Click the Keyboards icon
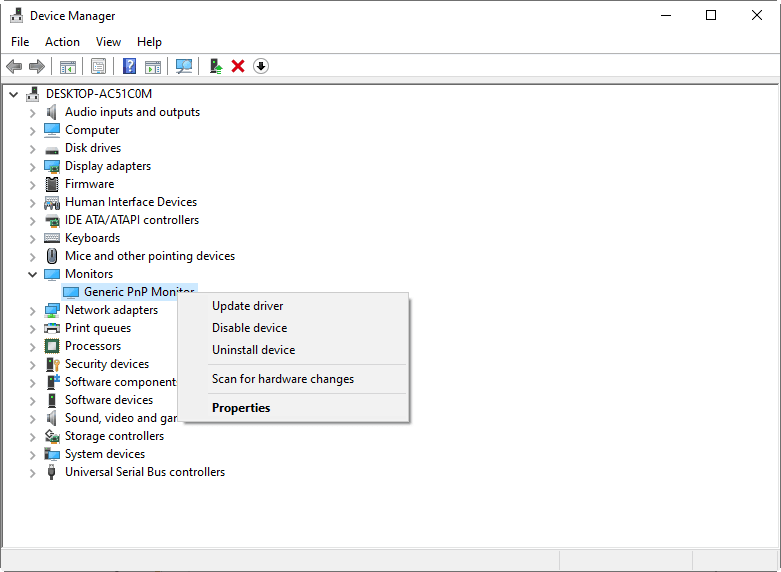Screen dimensions: 781x572 tap(52, 238)
